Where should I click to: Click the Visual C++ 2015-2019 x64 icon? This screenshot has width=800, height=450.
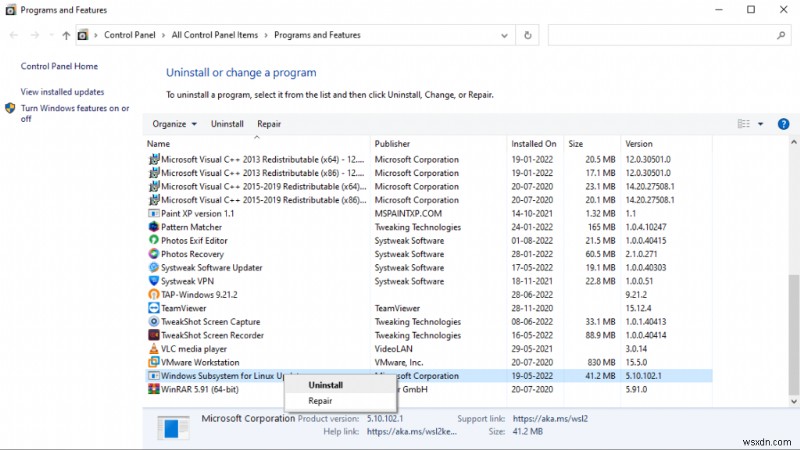153,186
